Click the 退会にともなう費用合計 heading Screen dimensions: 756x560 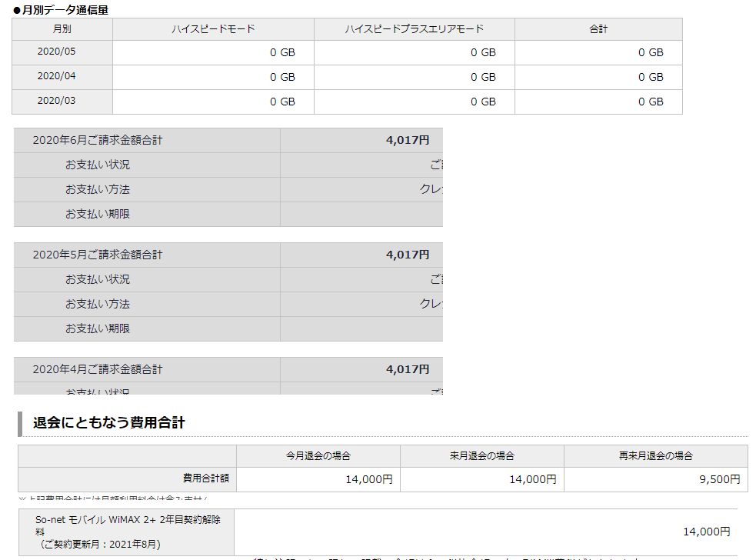tap(108, 423)
